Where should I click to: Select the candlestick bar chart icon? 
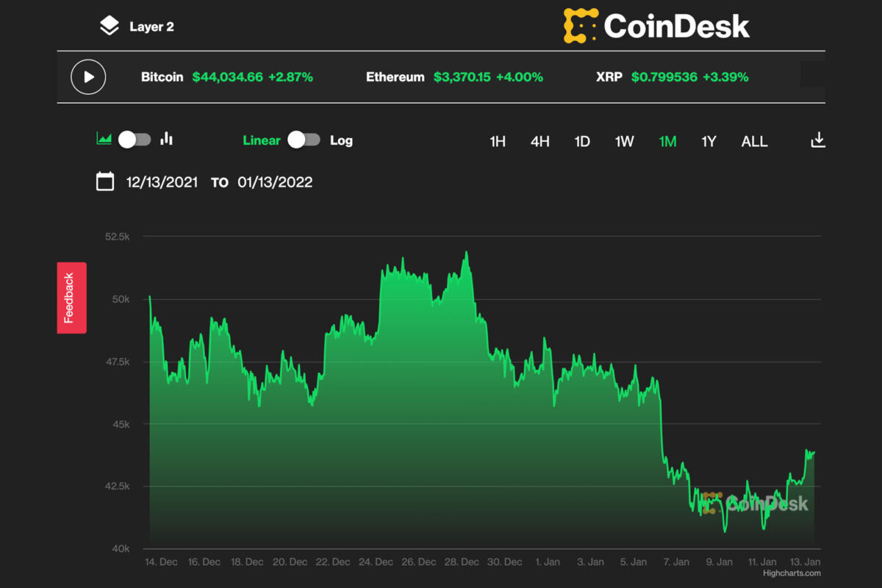point(167,138)
